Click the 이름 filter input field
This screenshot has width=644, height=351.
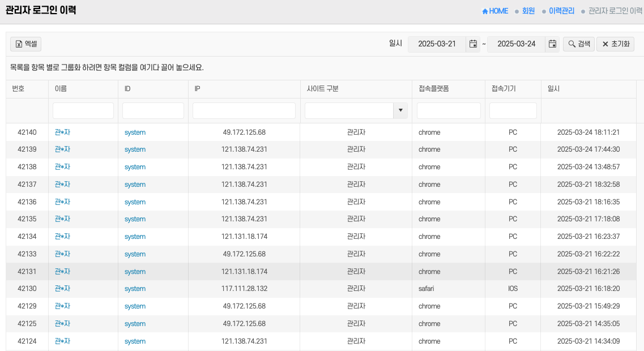coord(83,110)
